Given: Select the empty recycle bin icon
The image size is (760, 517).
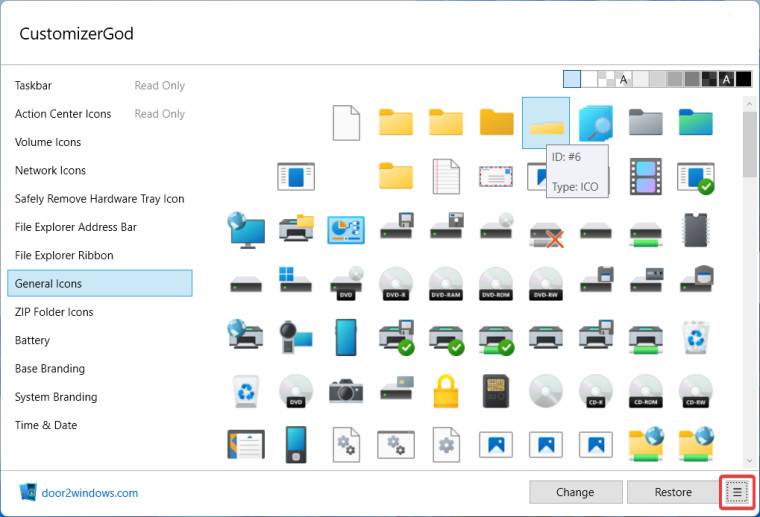Looking at the screenshot, I should (246, 391).
